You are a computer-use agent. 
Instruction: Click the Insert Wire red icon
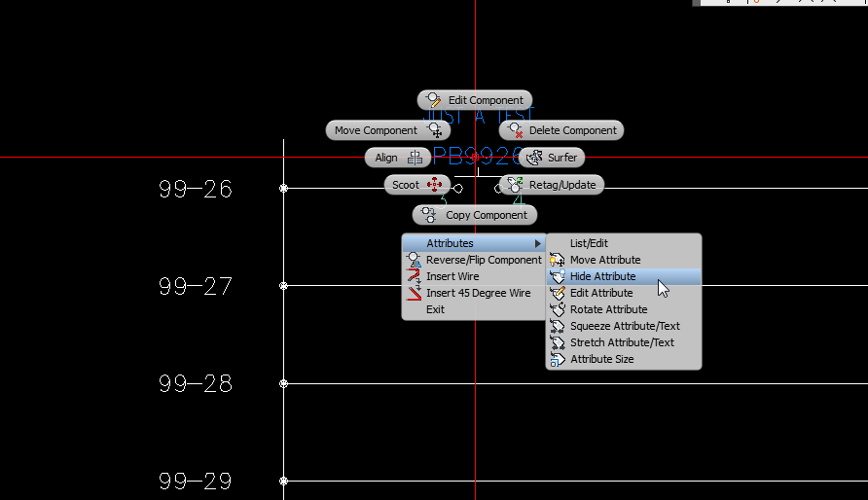coord(414,276)
